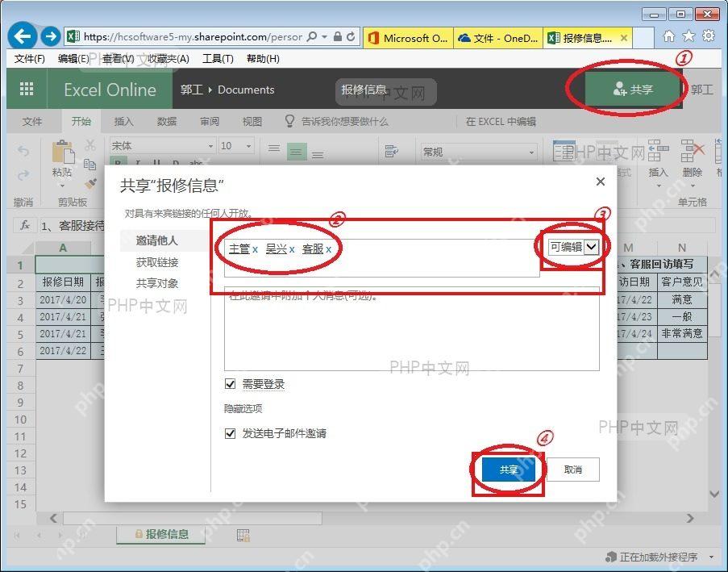This screenshot has height=572, width=728.
Task: Open the 宋体 font name dropdown
Action: (210, 146)
